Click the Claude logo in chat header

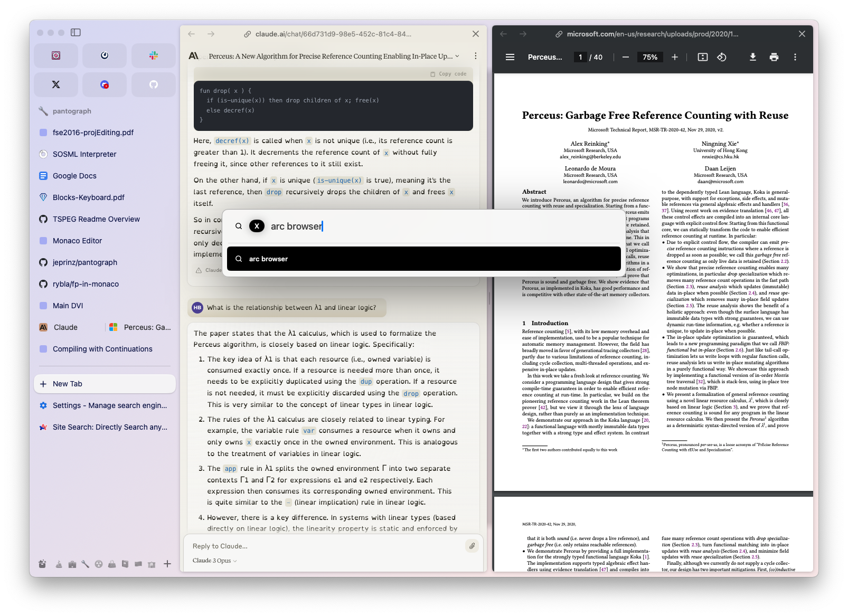194,56
